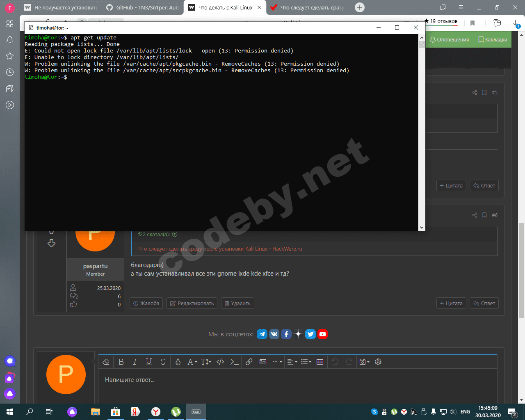Open the Закладки bookmarks menu

pyautogui.click(x=493, y=40)
